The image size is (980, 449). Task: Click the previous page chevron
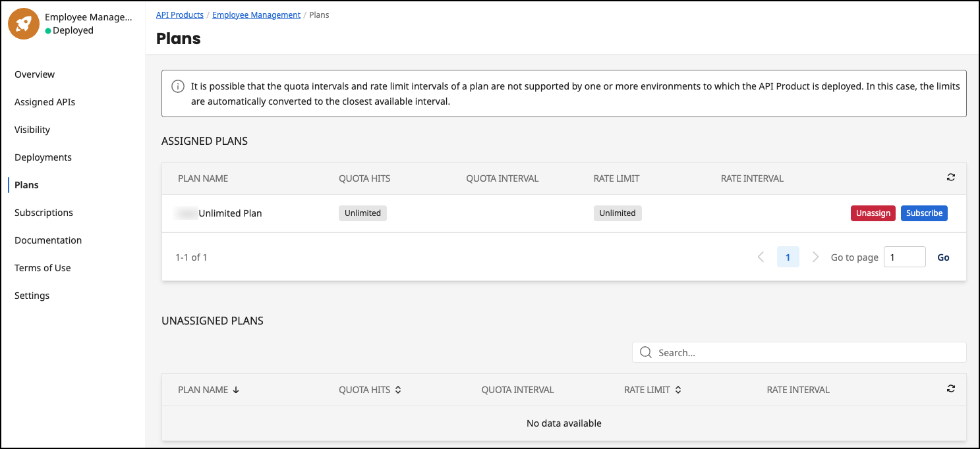761,257
